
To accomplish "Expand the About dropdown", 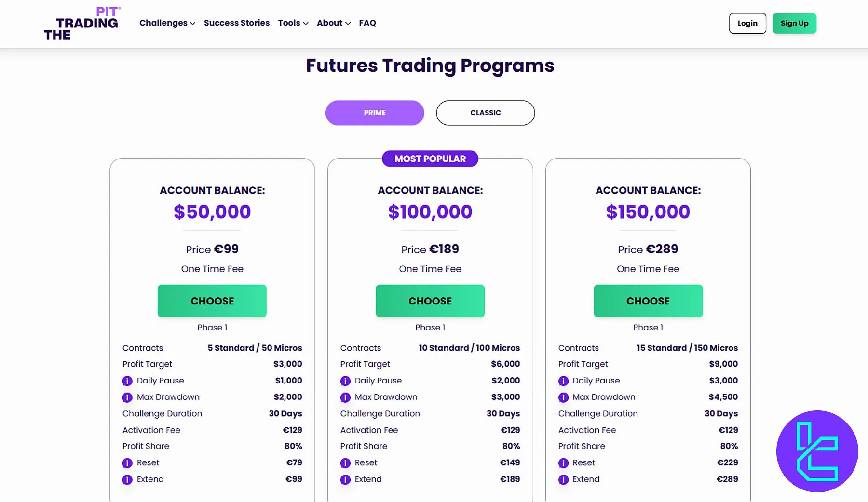I will (333, 23).
